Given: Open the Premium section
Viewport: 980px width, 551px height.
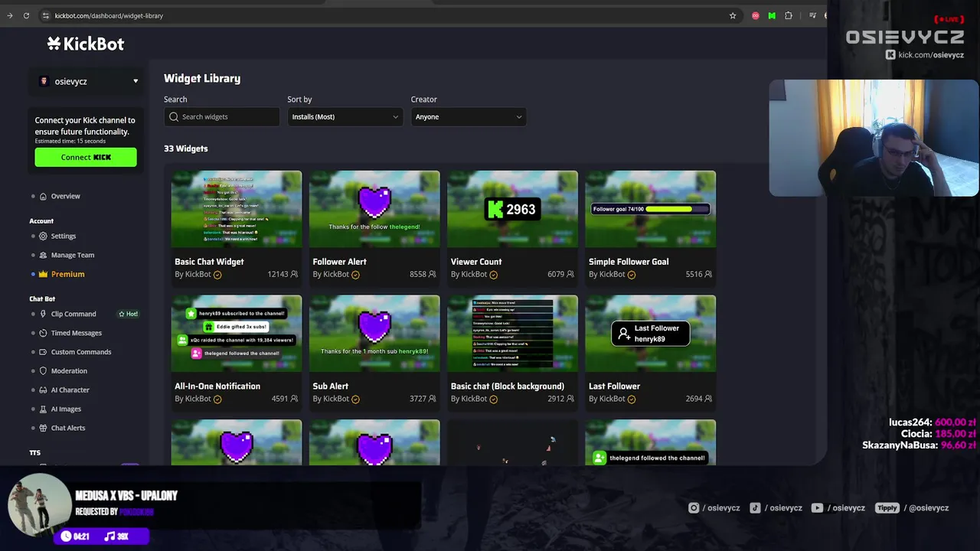Looking at the screenshot, I should coord(67,274).
